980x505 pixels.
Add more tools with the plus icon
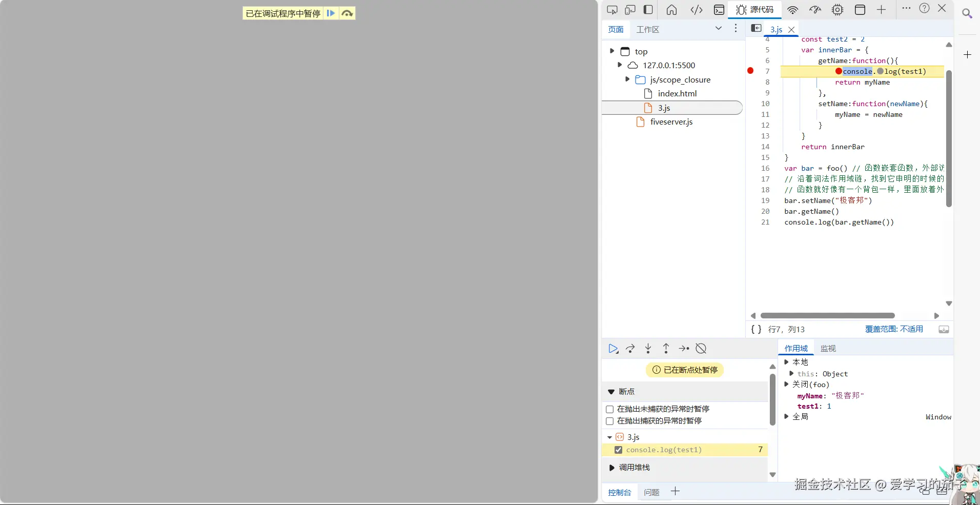coord(881,10)
